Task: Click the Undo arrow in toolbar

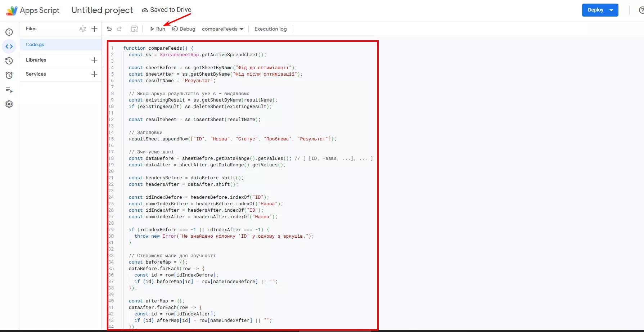Action: [109, 29]
